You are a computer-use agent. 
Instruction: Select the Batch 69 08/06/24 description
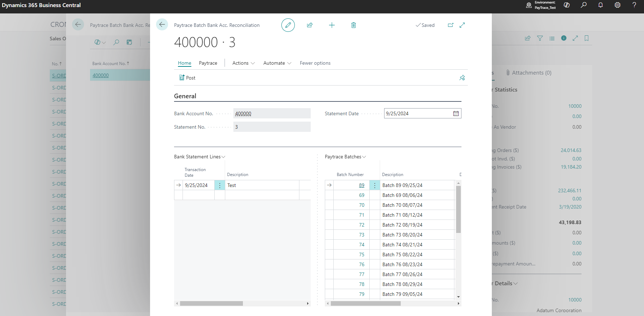click(x=402, y=195)
